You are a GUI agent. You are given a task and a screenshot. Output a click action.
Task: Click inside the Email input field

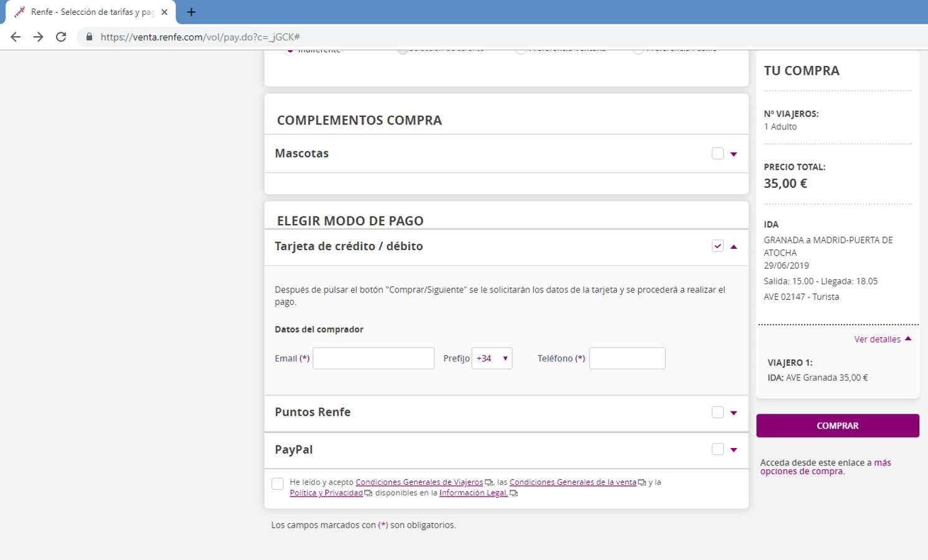(x=373, y=358)
